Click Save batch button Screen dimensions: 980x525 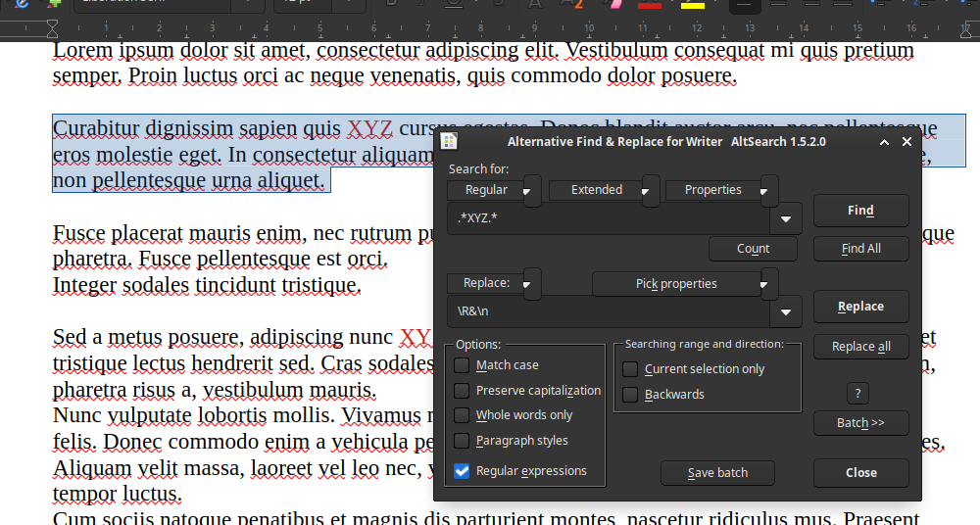click(x=717, y=473)
